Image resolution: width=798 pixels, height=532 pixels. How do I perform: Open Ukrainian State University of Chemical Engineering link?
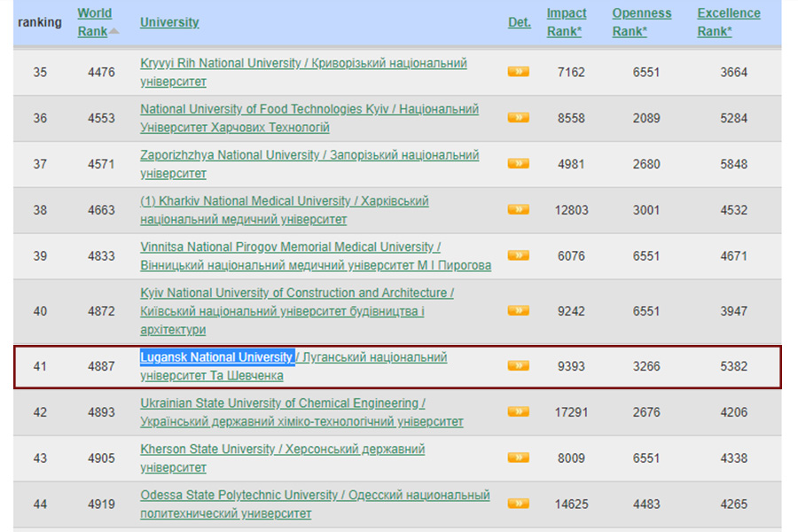(301, 411)
